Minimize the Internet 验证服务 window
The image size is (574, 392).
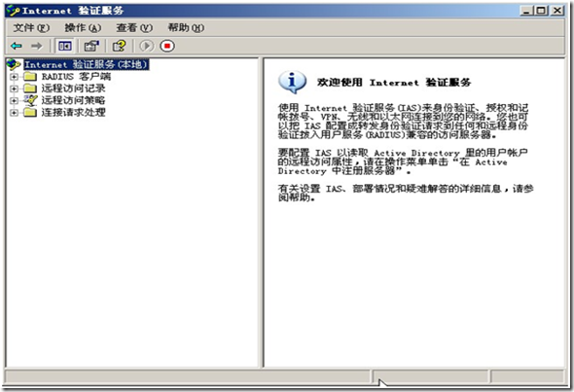(x=526, y=11)
